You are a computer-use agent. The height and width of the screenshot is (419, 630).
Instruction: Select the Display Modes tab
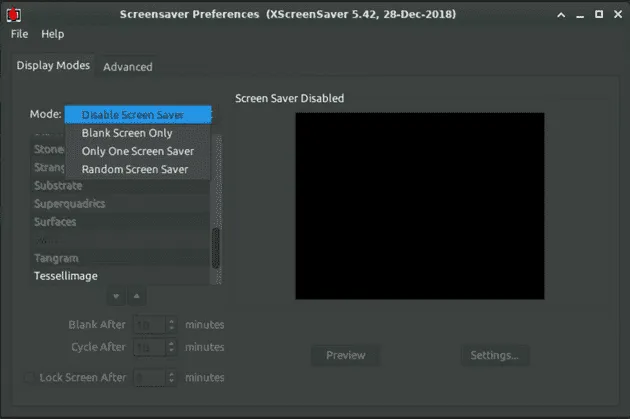click(x=53, y=66)
